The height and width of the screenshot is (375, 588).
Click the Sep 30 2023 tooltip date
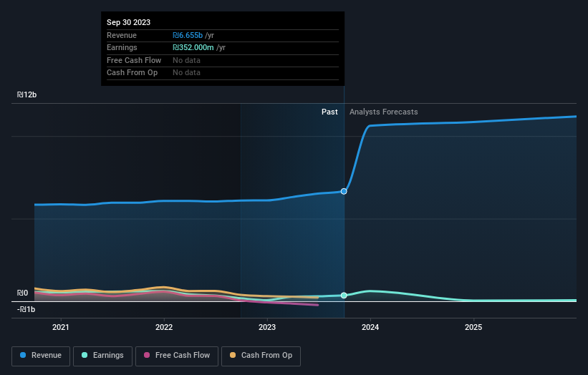(129, 22)
